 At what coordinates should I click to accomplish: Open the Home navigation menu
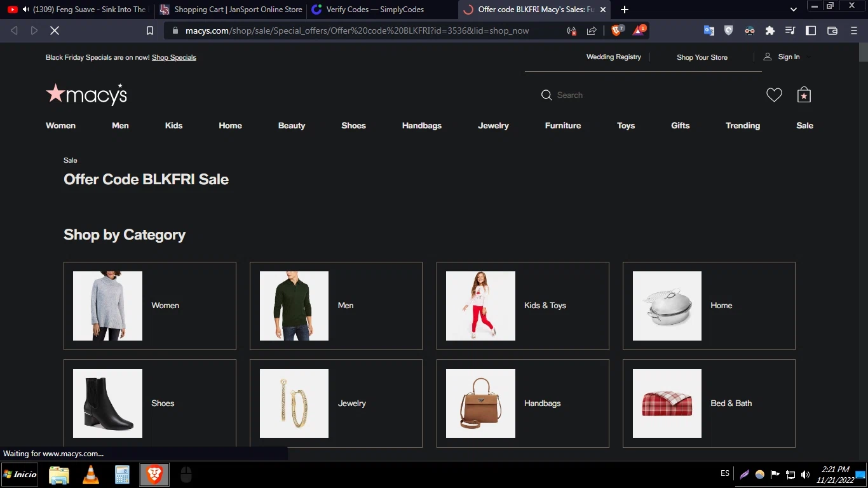230,126
